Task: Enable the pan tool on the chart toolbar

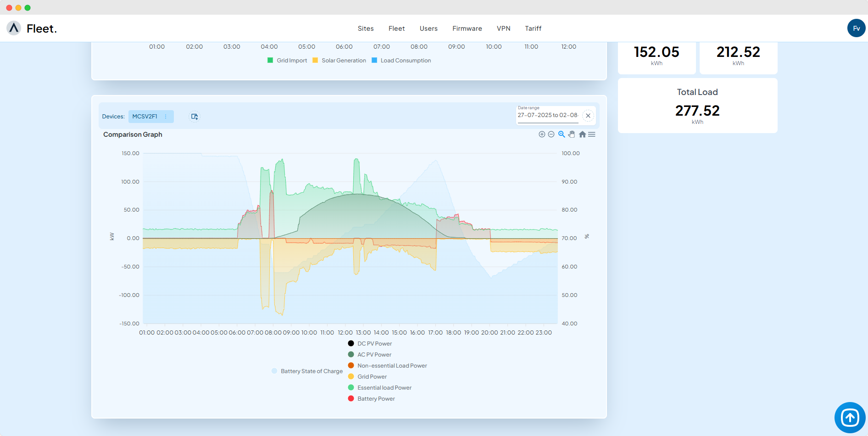Action: click(572, 134)
